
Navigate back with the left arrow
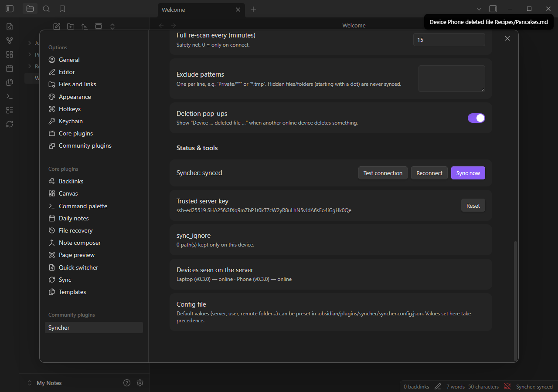coord(161,26)
